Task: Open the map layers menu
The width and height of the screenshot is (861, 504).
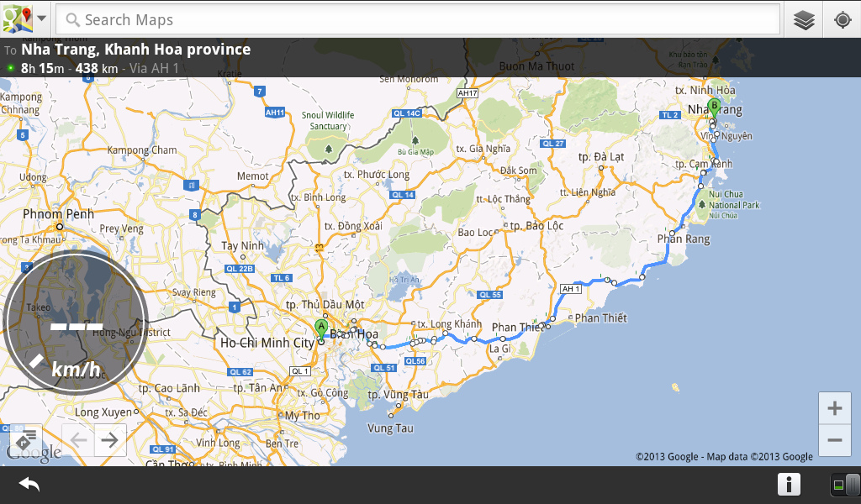Action: tap(805, 20)
